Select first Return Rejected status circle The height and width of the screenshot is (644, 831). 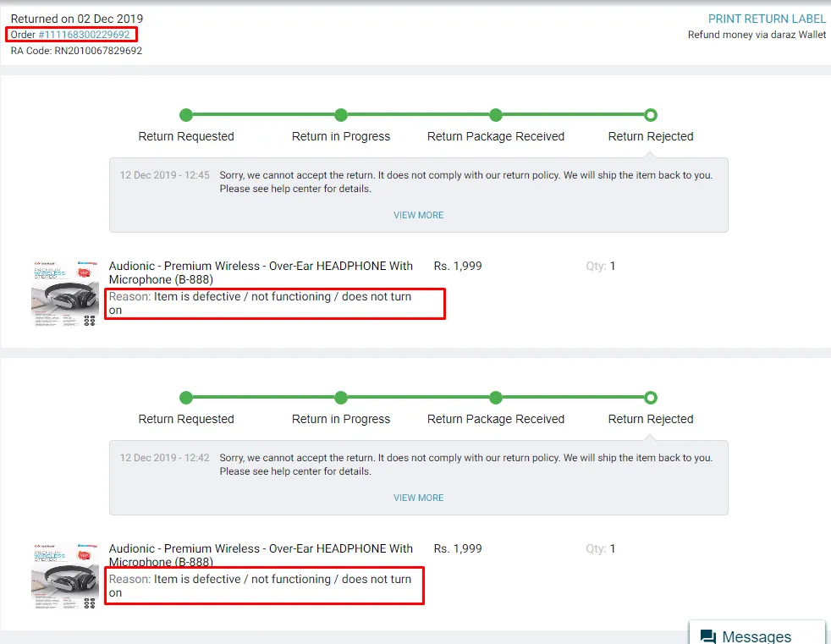[651, 115]
